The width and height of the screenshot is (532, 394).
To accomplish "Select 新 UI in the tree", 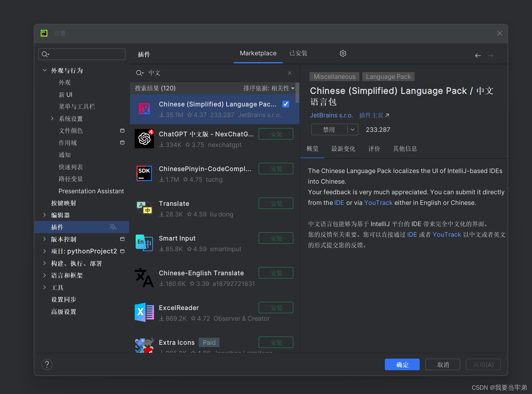I will (66, 95).
